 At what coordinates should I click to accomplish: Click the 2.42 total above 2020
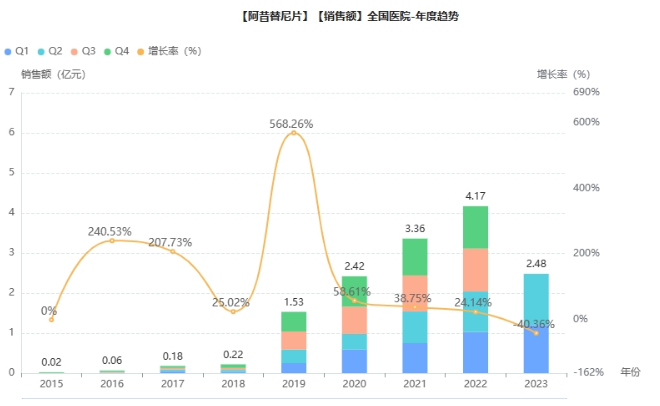pyautogui.click(x=354, y=266)
